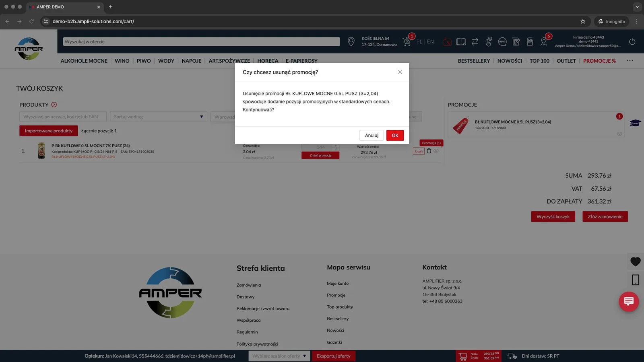Viewport: 644px width, 362px height.
Task: Open the notes pencil icon in header
Action: coord(516,41)
